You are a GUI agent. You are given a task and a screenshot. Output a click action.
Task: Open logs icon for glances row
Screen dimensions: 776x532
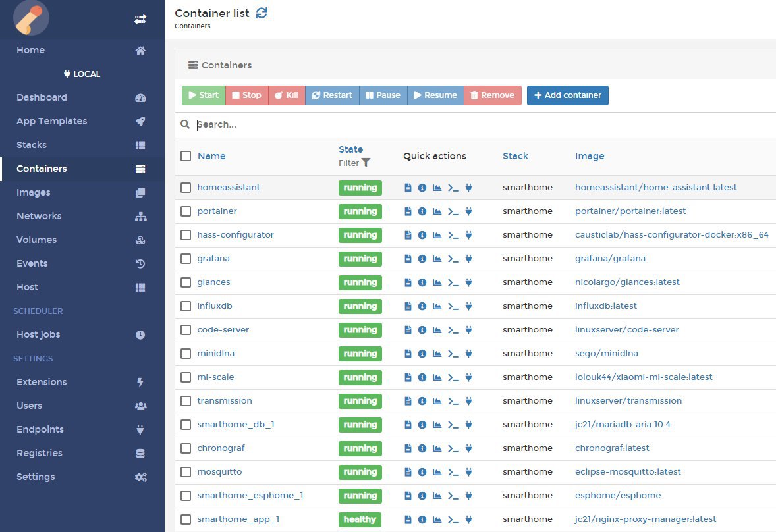pyautogui.click(x=408, y=283)
